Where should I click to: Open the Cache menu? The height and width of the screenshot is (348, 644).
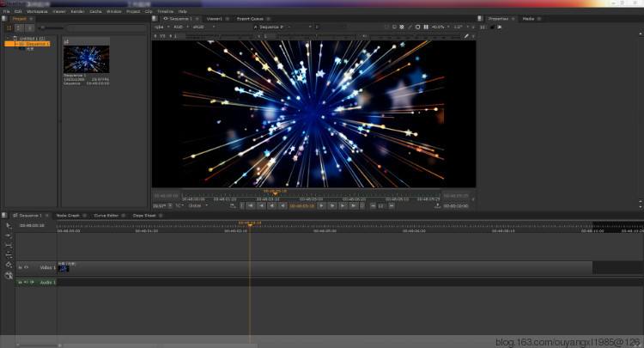coord(95,11)
